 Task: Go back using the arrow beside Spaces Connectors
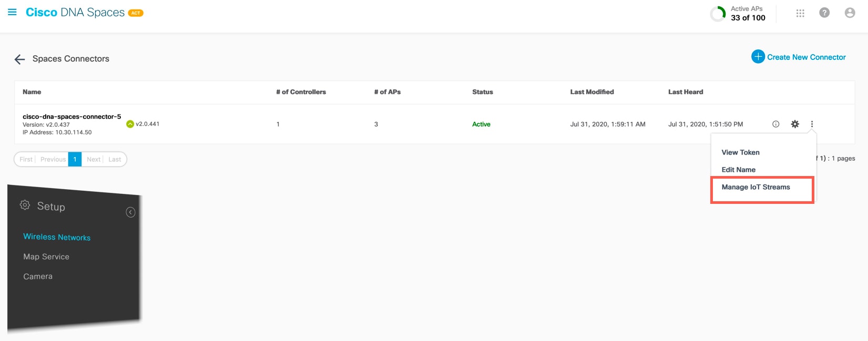[x=20, y=59]
